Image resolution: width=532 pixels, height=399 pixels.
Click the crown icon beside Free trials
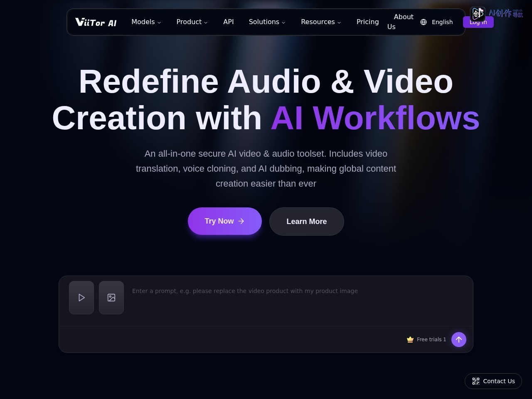tap(410, 340)
